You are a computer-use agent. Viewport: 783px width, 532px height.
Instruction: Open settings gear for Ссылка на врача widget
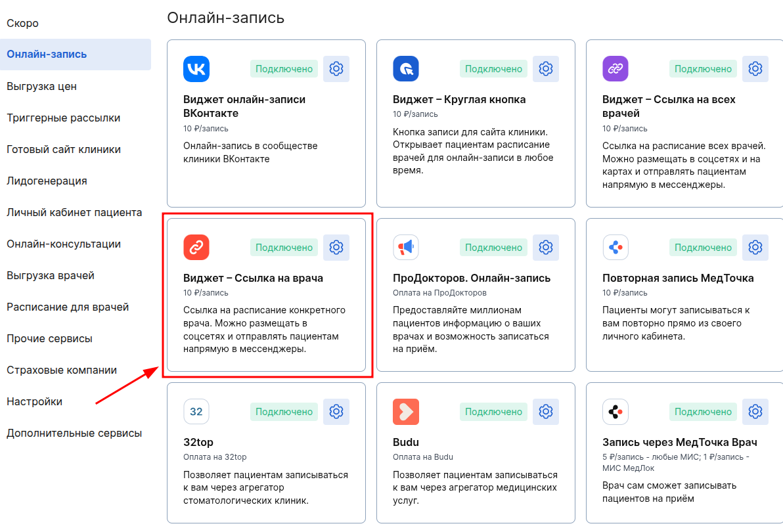click(x=336, y=248)
